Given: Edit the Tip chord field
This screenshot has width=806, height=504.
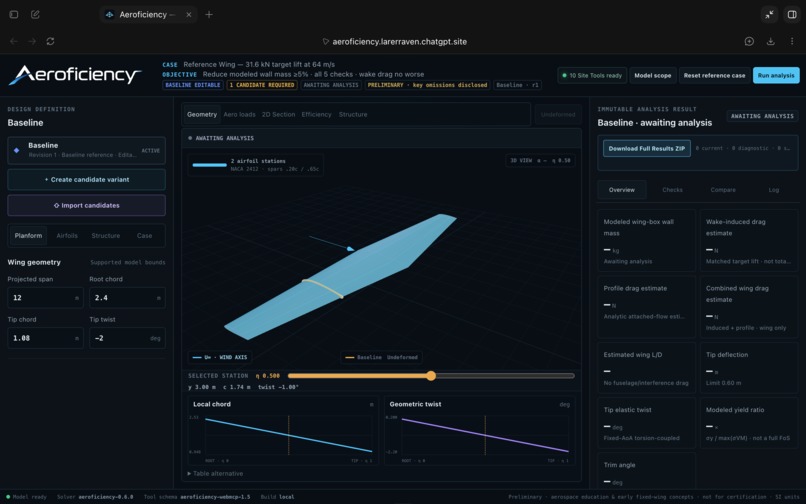Looking at the screenshot, I should click(45, 338).
